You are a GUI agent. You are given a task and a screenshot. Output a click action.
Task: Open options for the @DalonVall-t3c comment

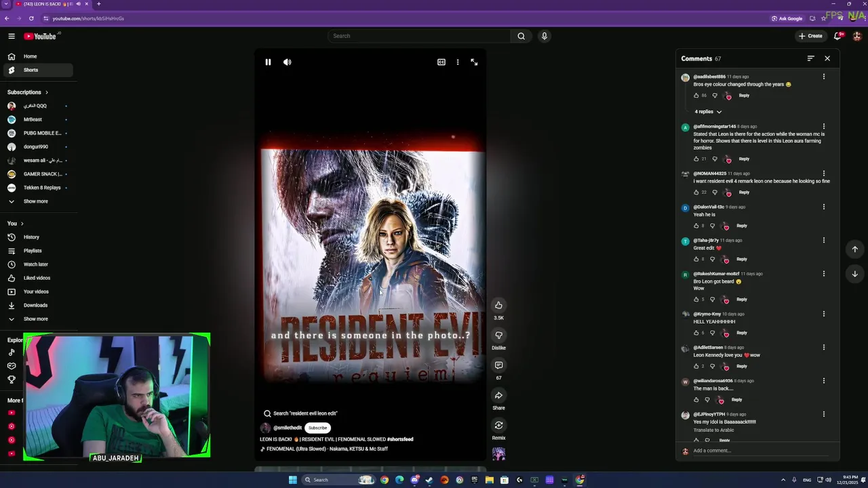tap(824, 207)
